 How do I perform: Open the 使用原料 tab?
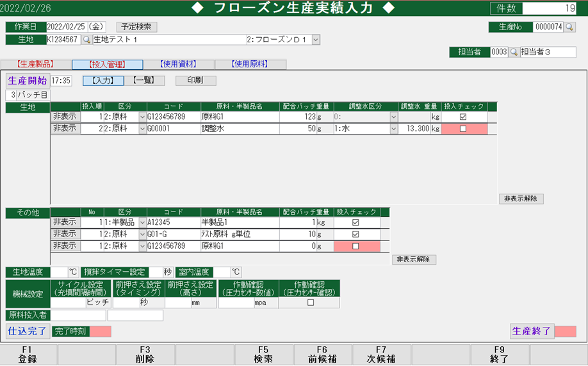(x=250, y=65)
